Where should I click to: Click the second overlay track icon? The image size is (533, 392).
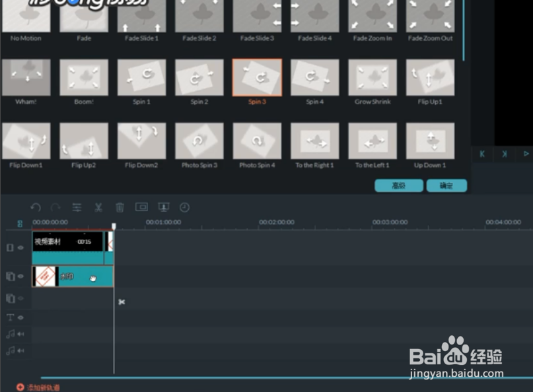pos(11,298)
